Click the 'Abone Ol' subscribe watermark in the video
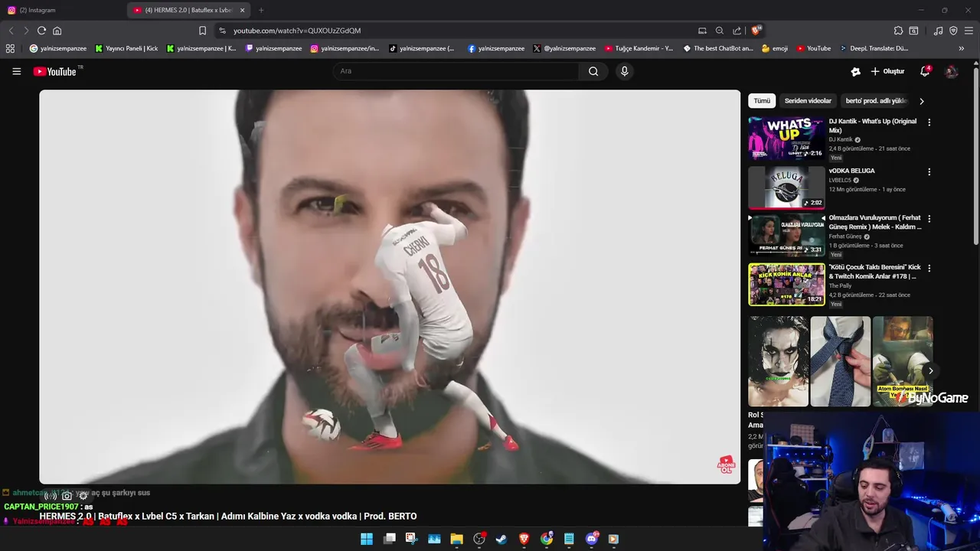980x551 pixels. coord(726,465)
